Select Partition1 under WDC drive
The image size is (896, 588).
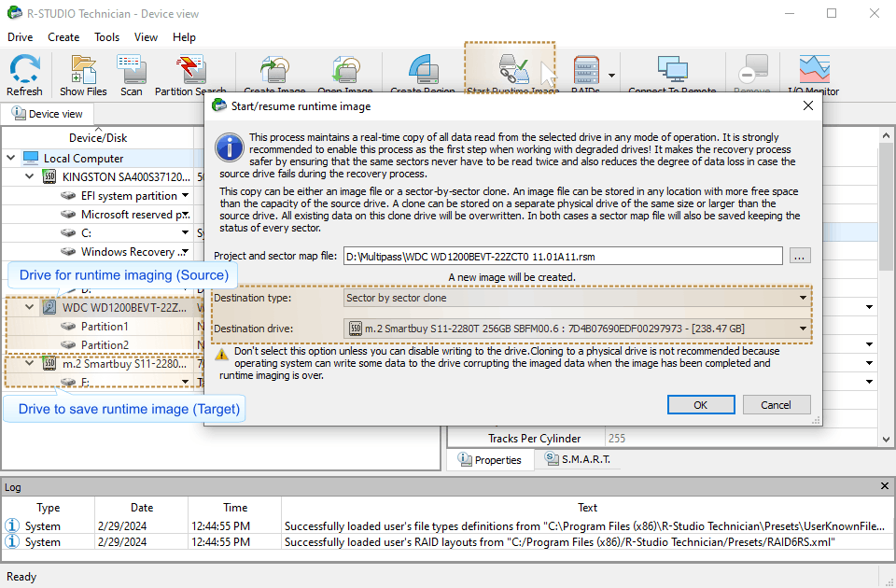coord(105,327)
